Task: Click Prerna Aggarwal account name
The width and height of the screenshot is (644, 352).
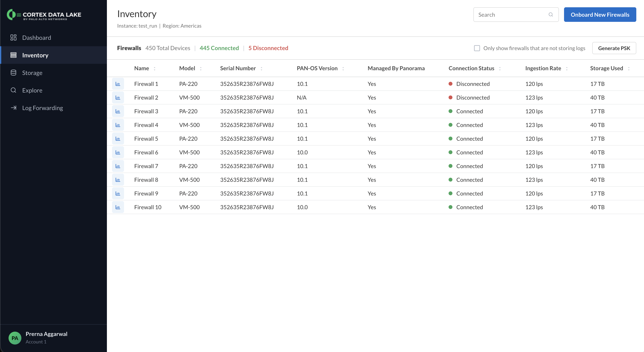Action: point(46,334)
